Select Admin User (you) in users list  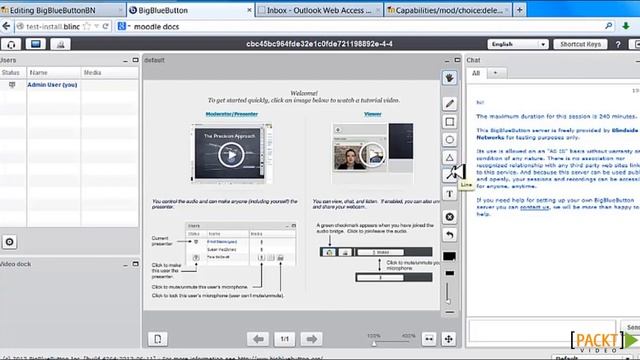coord(52,85)
